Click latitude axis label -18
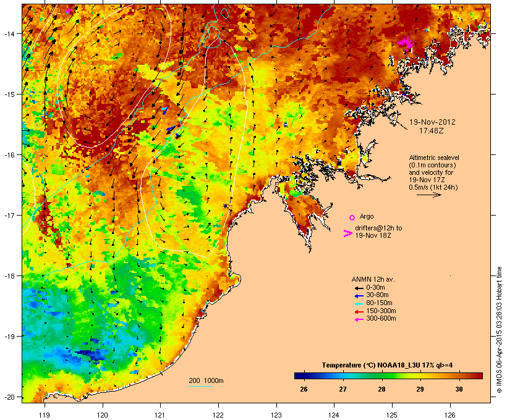 point(9,275)
